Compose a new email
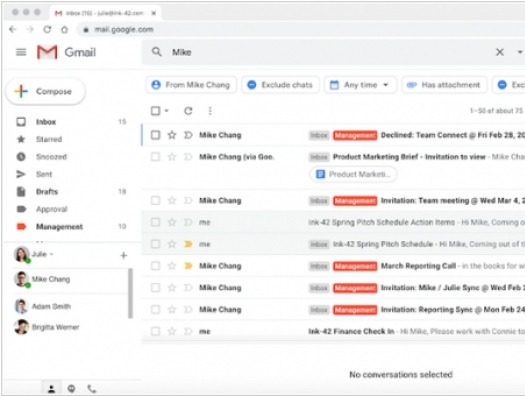525x396 pixels. [46, 91]
